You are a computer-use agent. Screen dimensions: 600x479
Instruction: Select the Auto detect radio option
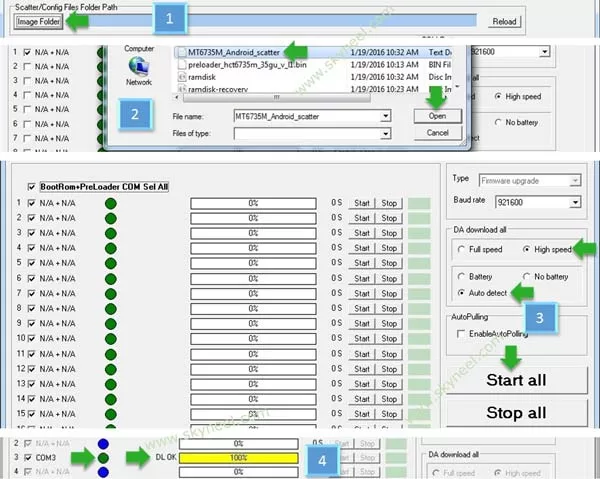pos(461,293)
